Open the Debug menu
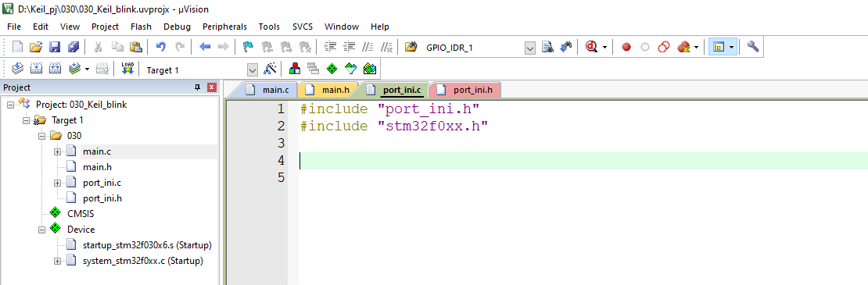868x285 pixels. [178, 27]
